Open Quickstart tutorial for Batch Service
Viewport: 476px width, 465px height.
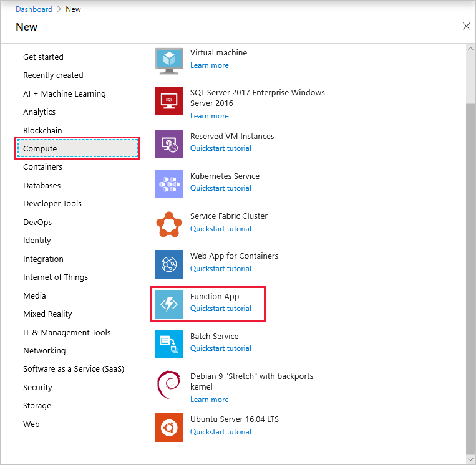221,348
